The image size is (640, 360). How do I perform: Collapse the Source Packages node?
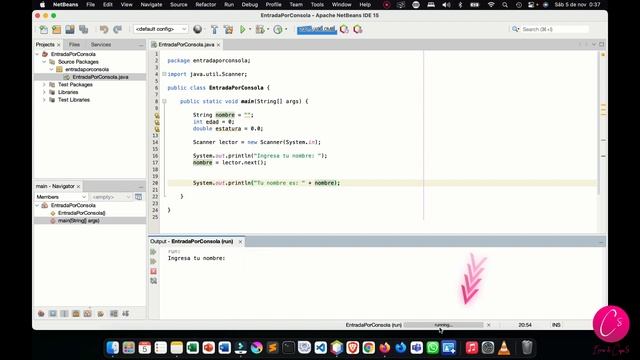pos(44,62)
